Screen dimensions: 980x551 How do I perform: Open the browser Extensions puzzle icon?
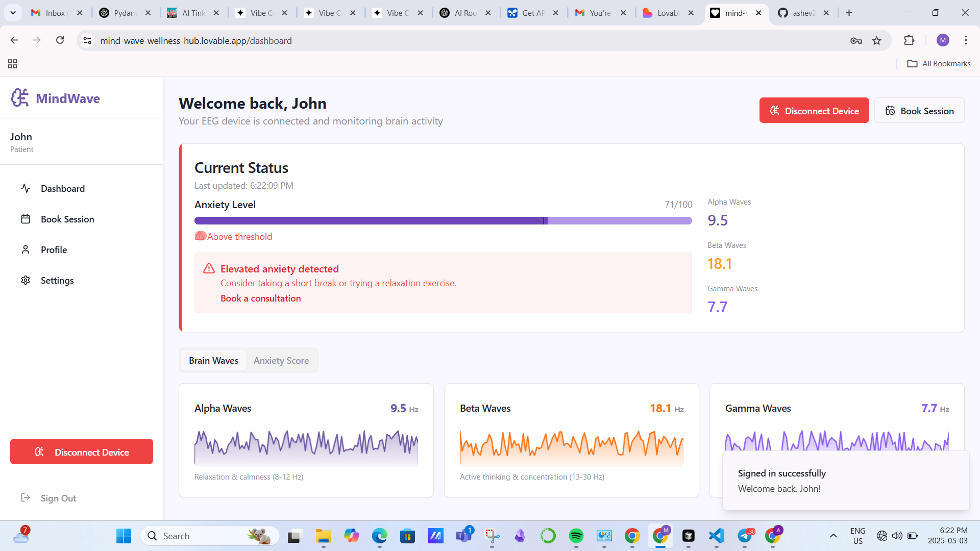[909, 41]
